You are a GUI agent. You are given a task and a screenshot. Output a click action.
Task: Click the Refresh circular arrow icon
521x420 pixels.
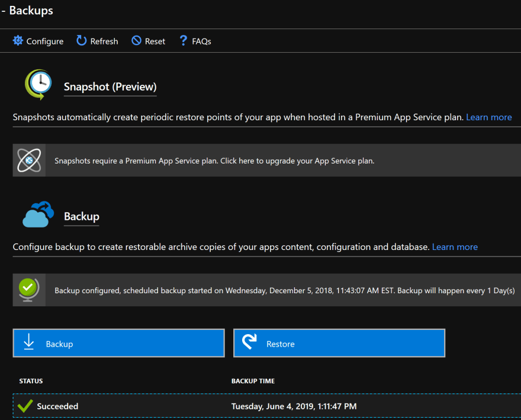(x=82, y=40)
